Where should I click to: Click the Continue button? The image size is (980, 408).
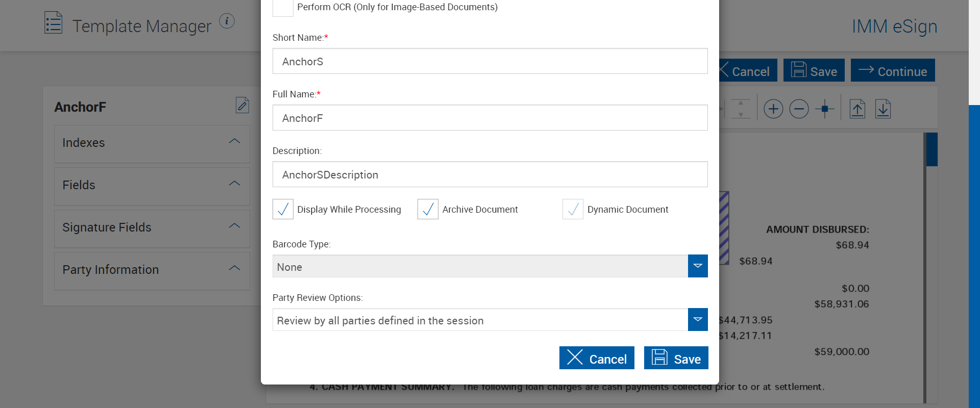893,71
